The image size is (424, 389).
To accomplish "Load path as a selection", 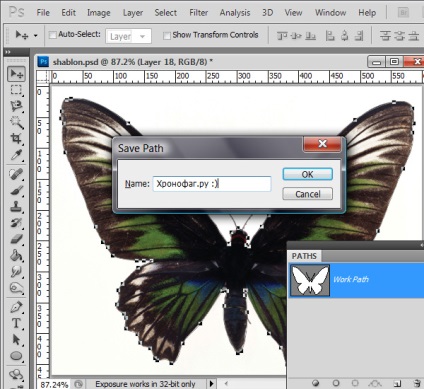I will [x=355, y=383].
